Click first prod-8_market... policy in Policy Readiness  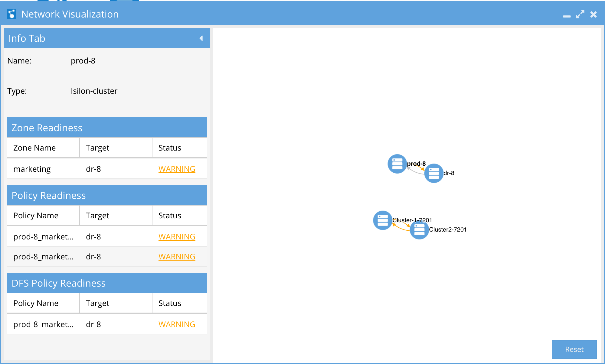(x=43, y=236)
